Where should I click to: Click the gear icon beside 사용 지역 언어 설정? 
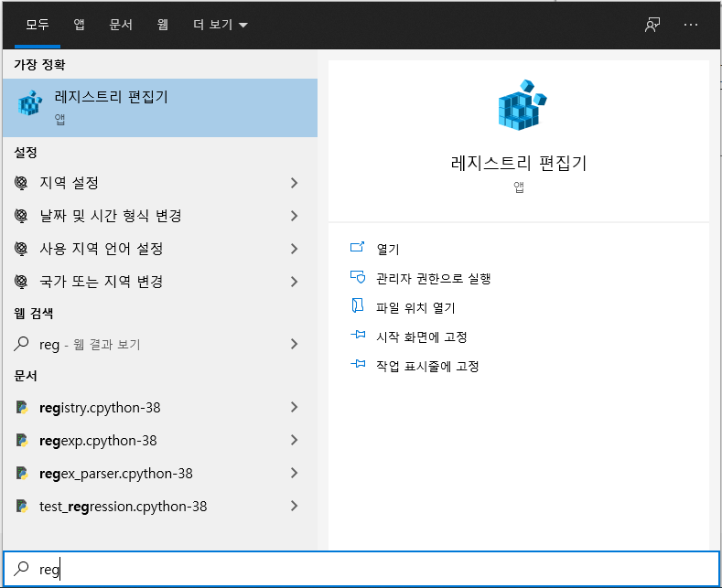(21, 249)
